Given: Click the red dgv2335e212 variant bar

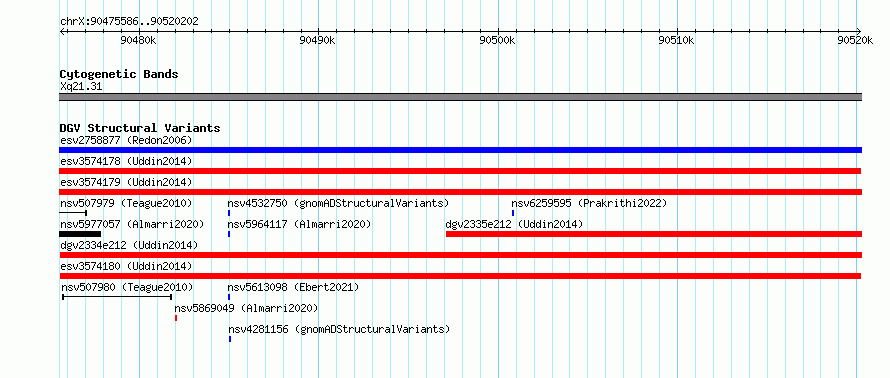Looking at the screenshot, I should click(x=654, y=234).
